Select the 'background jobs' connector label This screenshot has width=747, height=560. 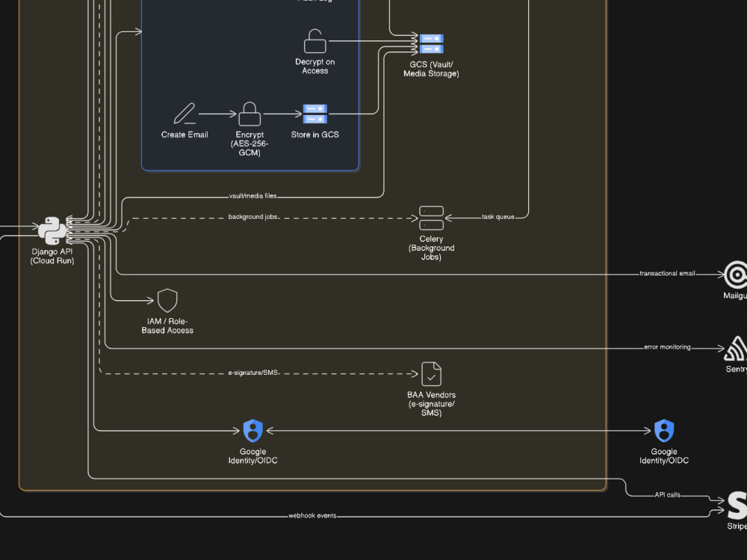[252, 217]
